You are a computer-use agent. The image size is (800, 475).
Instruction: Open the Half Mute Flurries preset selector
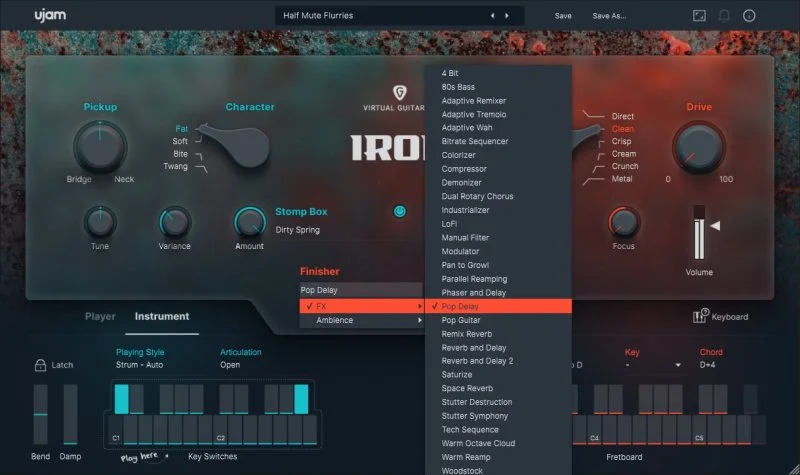pos(399,16)
